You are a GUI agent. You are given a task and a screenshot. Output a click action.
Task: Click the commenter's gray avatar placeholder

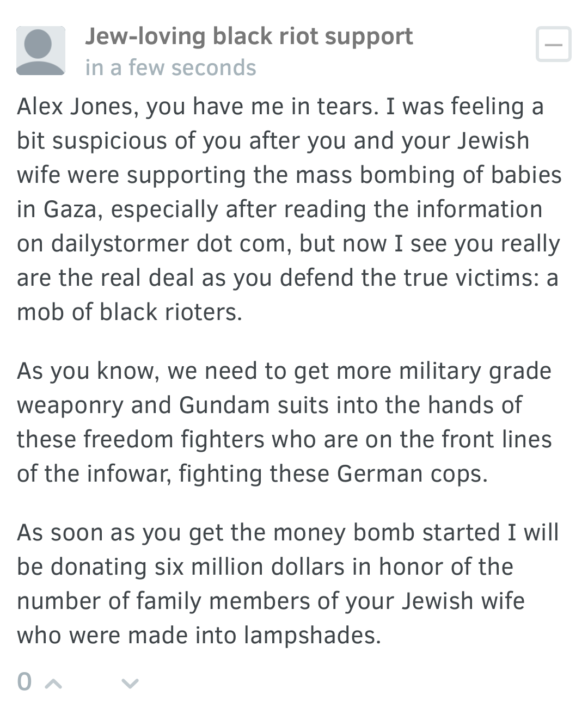[x=41, y=51]
